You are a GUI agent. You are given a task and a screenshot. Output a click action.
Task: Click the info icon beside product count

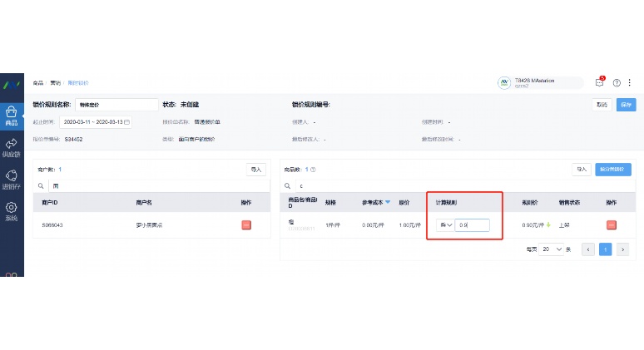click(313, 170)
